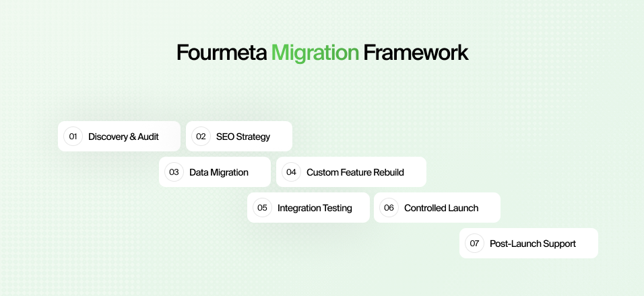This screenshot has width=644, height=296.
Task: Click the 06 number badge
Action: coord(389,207)
